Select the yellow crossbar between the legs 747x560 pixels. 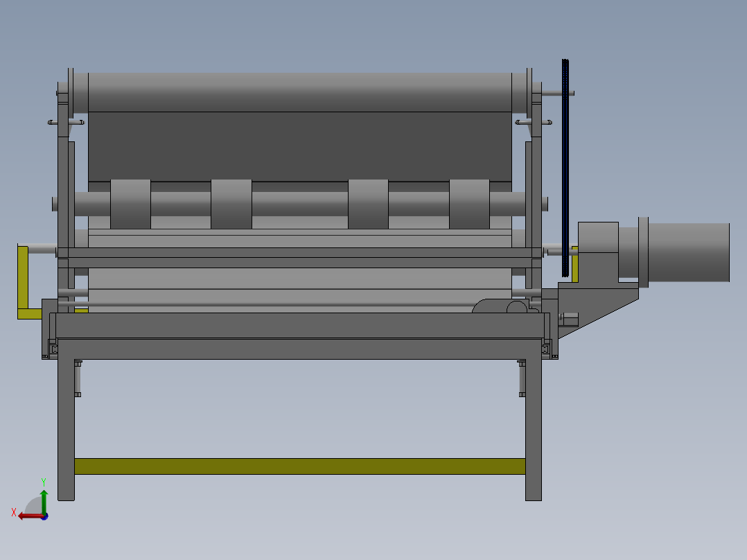tap(299, 466)
